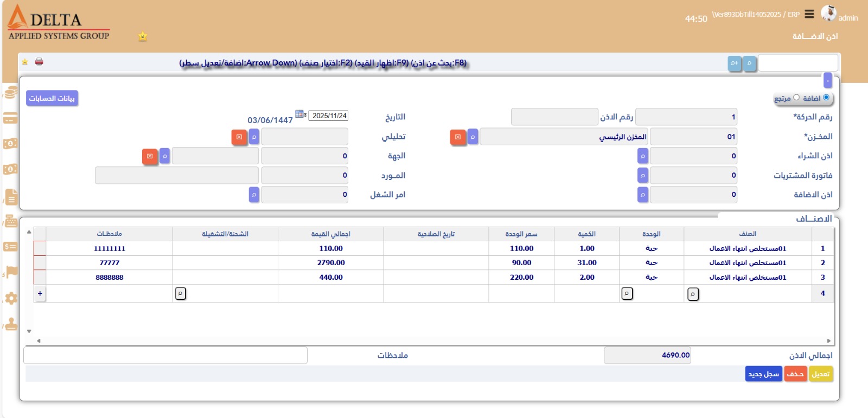The height and width of the screenshot is (418, 868).
Task: Collapse the header panel with the minus button
Action: 827,80
